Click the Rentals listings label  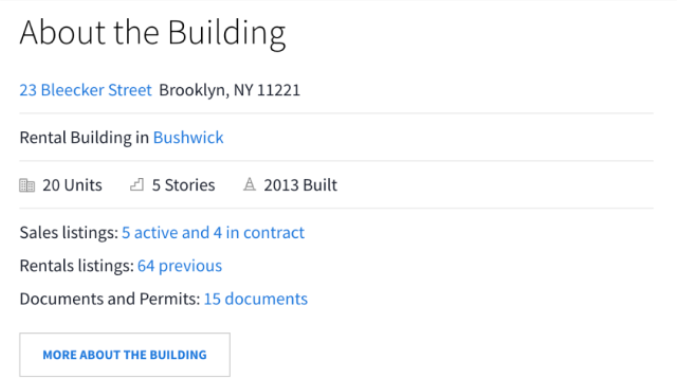click(77, 266)
